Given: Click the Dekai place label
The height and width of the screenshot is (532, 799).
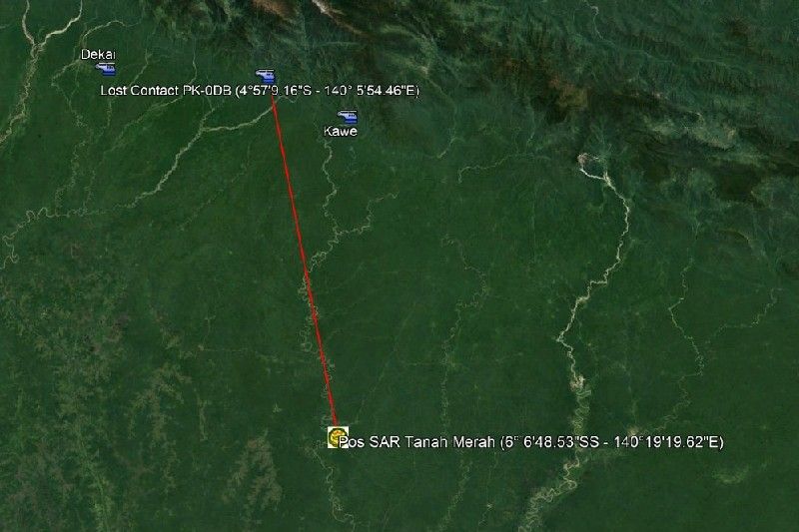Looking at the screenshot, I should pyautogui.click(x=98, y=55).
